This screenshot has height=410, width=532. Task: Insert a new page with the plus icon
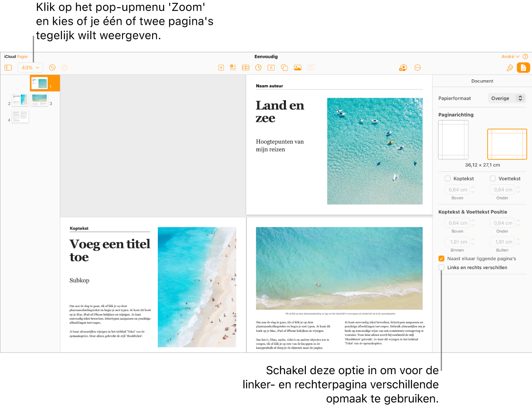(221, 68)
